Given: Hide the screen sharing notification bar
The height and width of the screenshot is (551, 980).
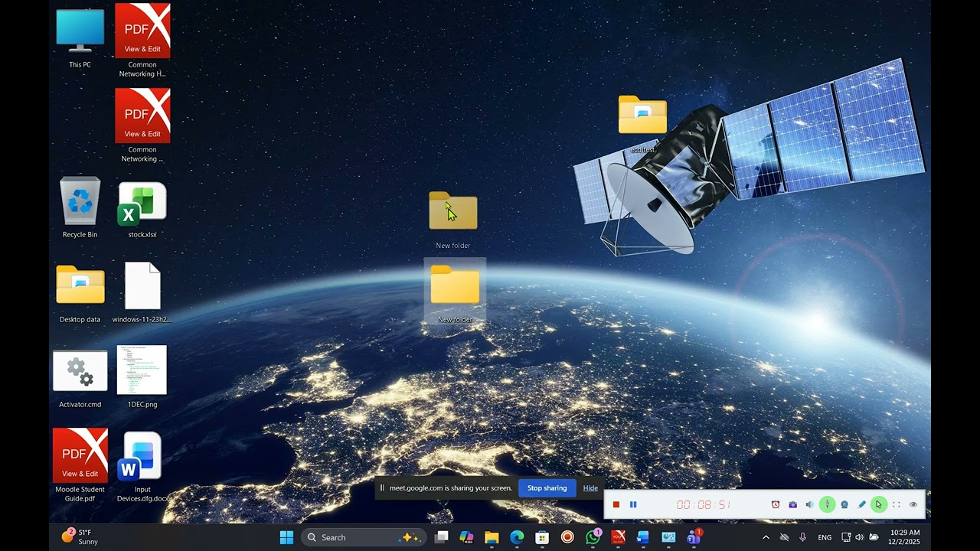Looking at the screenshot, I should [x=590, y=488].
